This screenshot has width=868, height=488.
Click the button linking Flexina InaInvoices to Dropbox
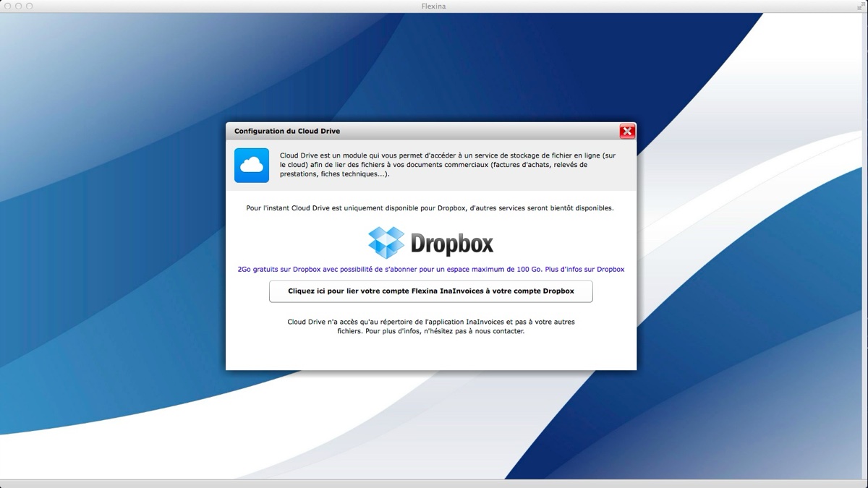(431, 291)
